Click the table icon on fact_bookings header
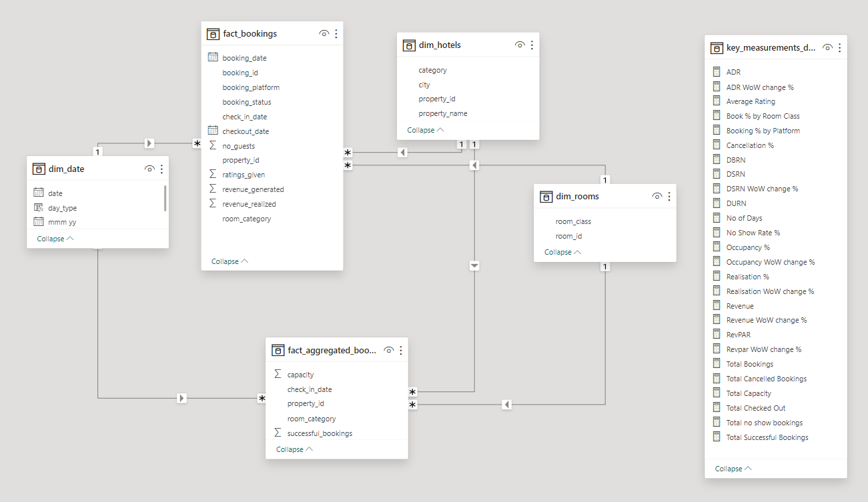 pyautogui.click(x=213, y=33)
